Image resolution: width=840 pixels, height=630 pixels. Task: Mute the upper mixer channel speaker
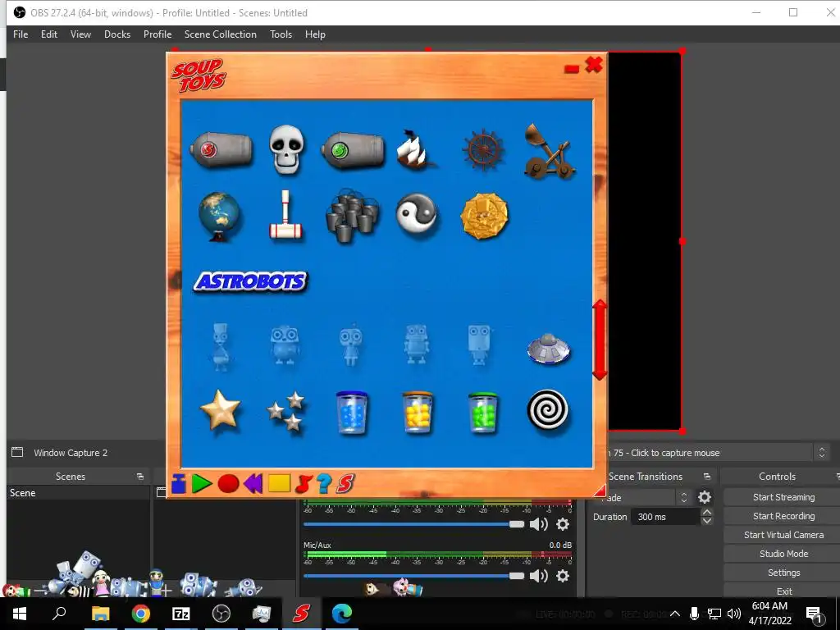tap(538, 524)
